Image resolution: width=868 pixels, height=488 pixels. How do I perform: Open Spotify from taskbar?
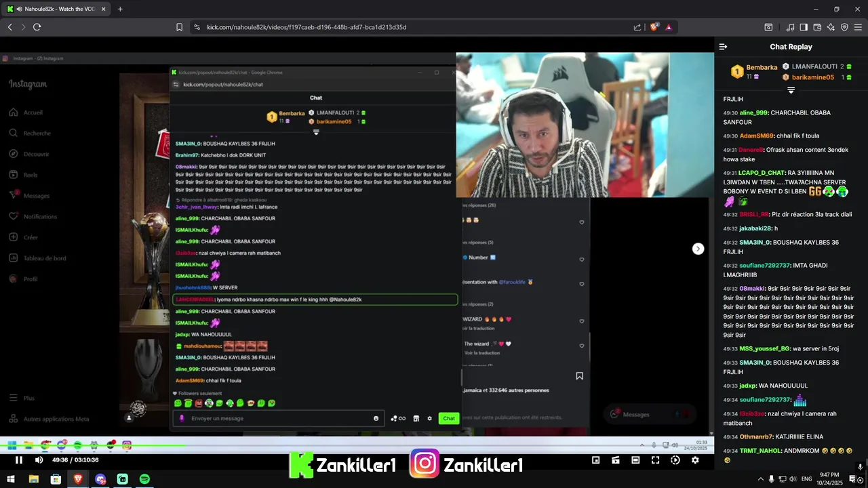coord(144,479)
